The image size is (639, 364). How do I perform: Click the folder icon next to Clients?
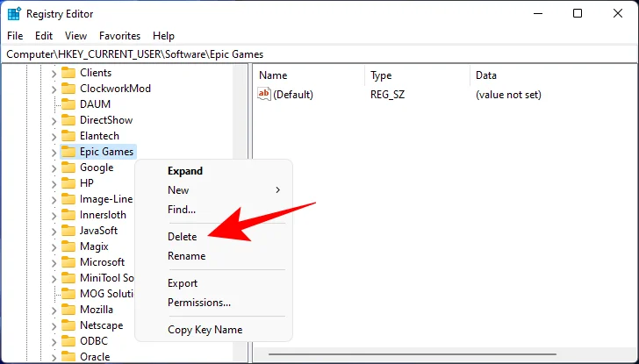point(68,73)
